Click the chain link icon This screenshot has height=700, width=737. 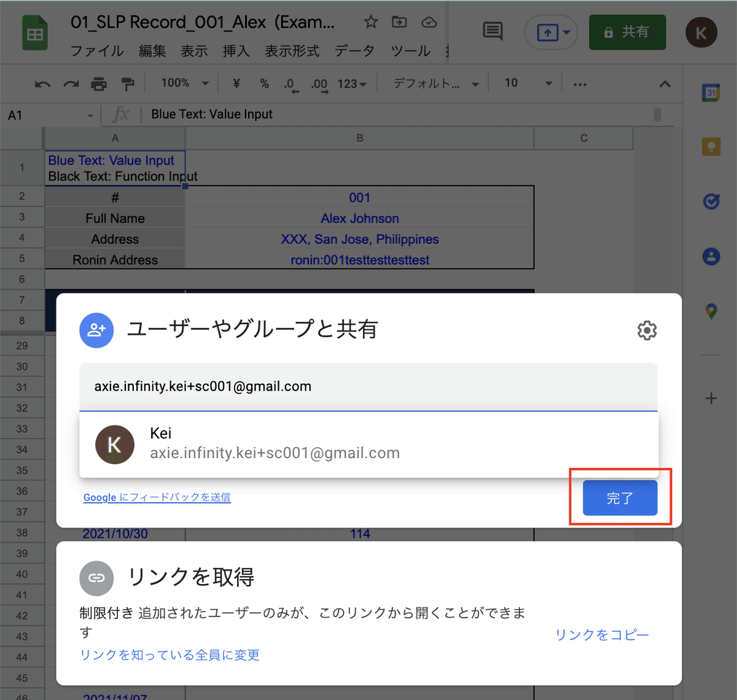point(96,578)
